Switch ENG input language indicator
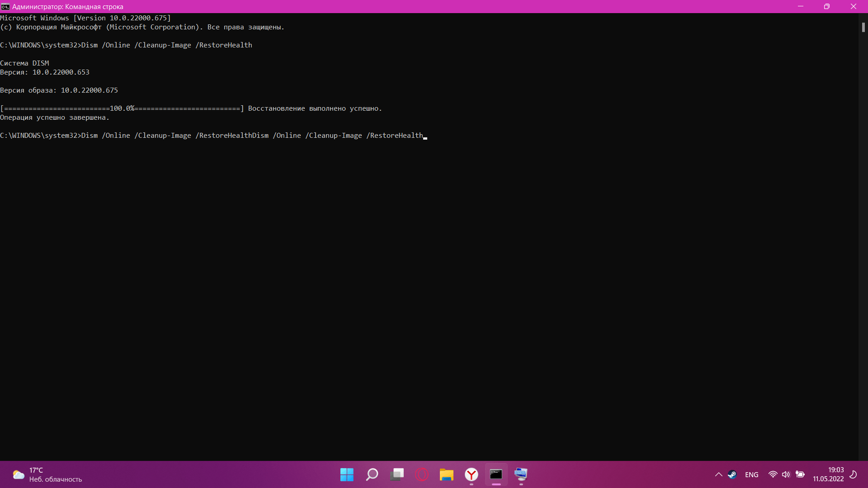868x488 pixels. pos(752,475)
